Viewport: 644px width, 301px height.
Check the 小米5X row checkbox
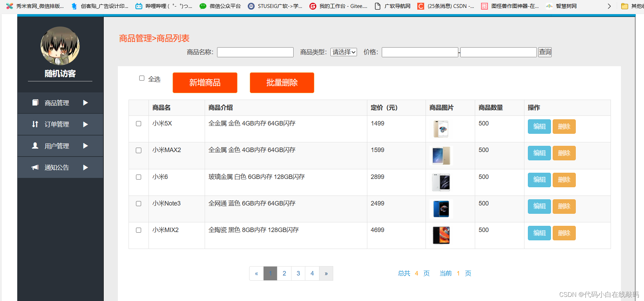139,123
